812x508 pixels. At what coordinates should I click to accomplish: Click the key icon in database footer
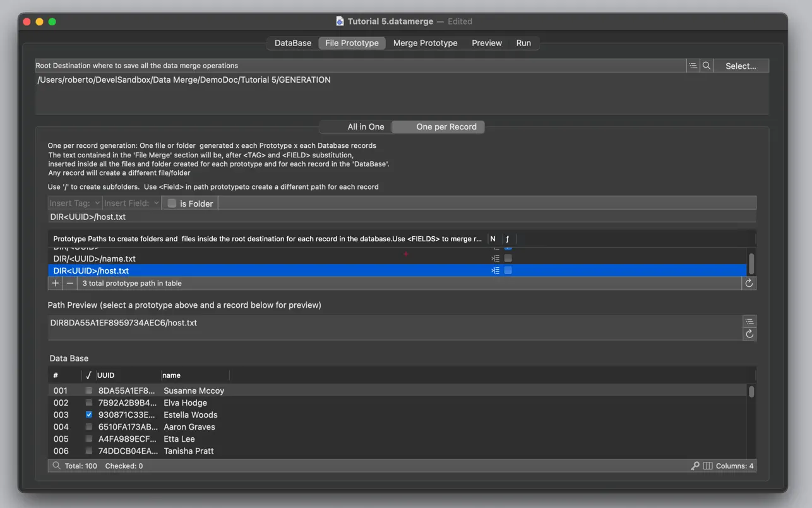tap(695, 466)
